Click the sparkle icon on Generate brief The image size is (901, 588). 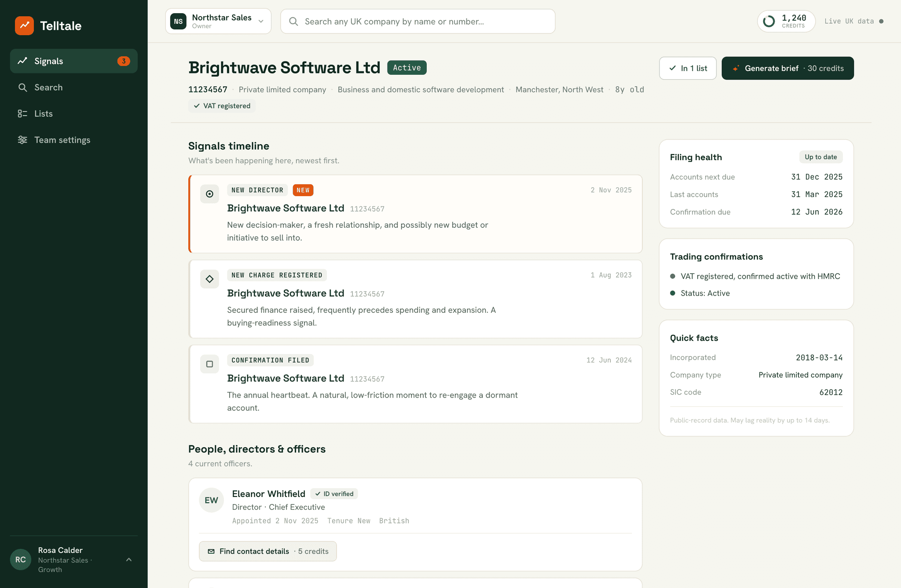736,68
